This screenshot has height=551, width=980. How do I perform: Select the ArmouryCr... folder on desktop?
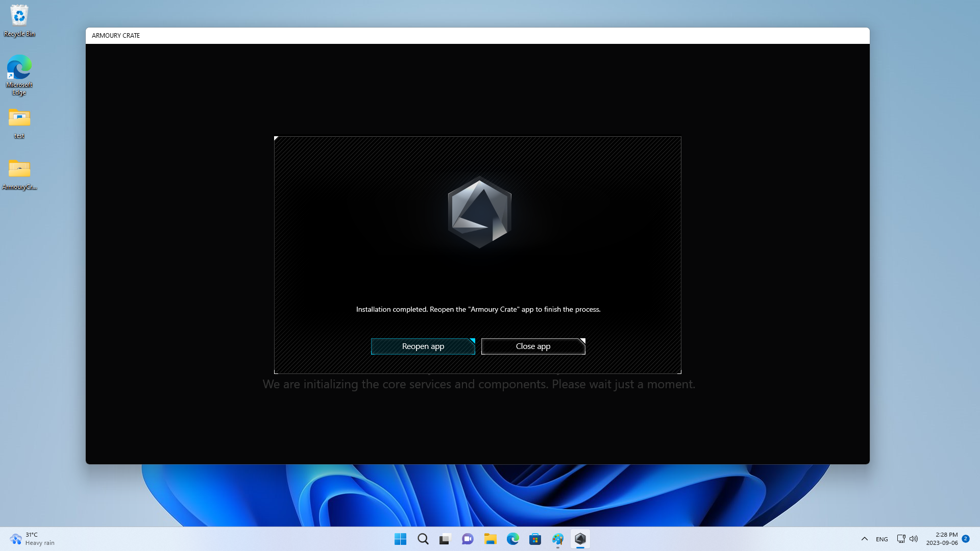pos(19,174)
